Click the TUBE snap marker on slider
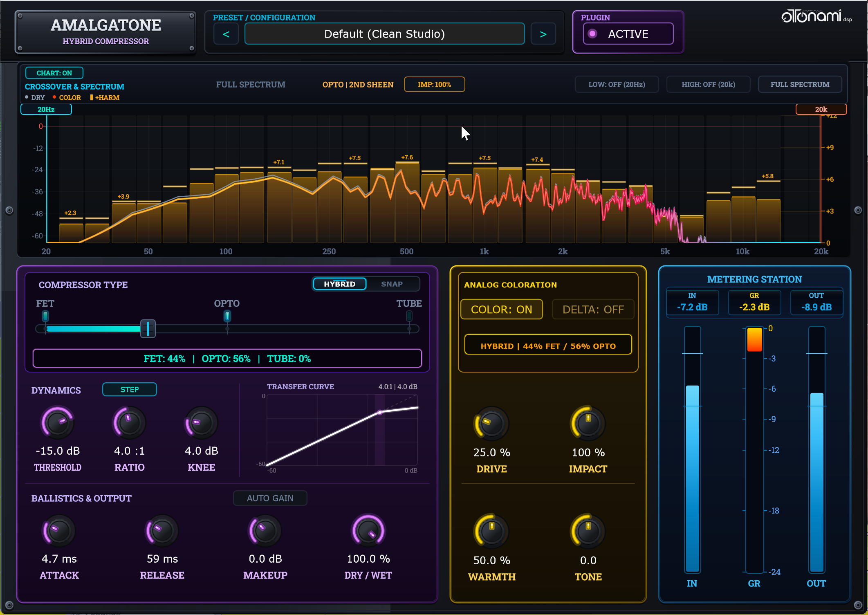This screenshot has height=615, width=868. pyautogui.click(x=409, y=316)
